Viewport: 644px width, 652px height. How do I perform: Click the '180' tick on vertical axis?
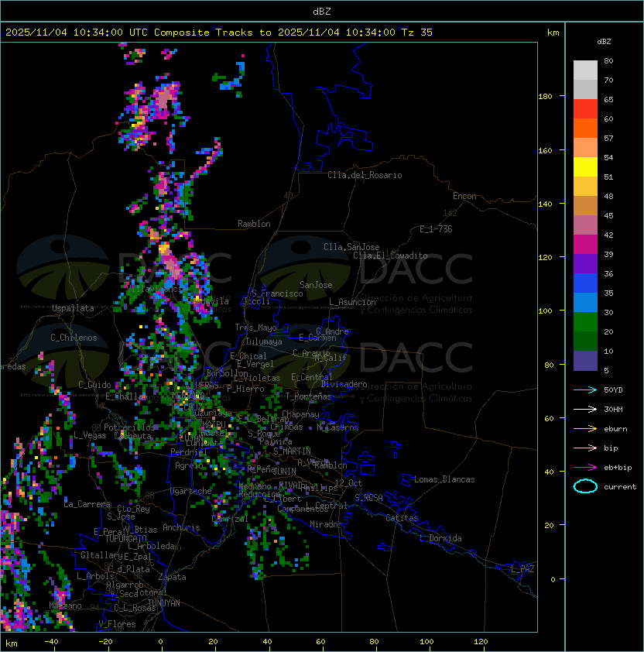click(x=545, y=96)
